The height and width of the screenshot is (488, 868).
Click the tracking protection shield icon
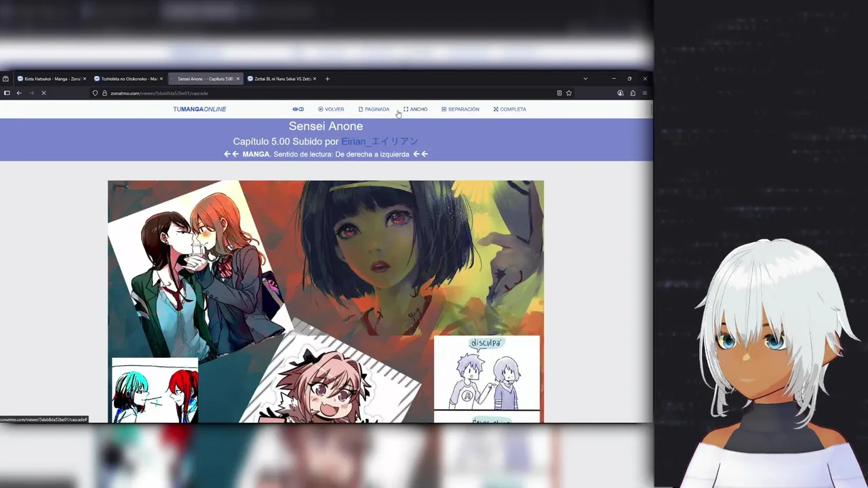coord(96,93)
